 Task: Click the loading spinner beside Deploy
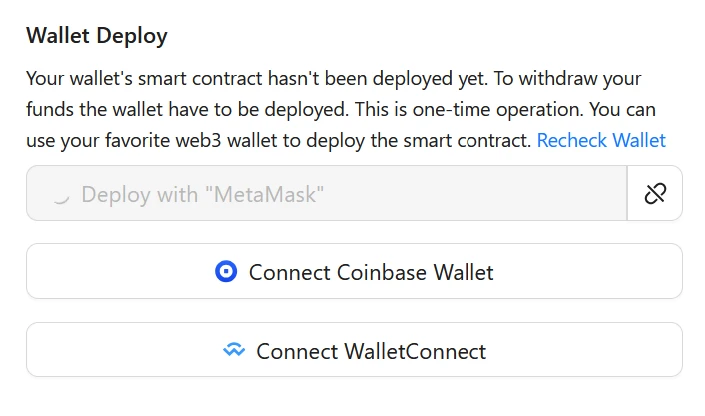61,195
